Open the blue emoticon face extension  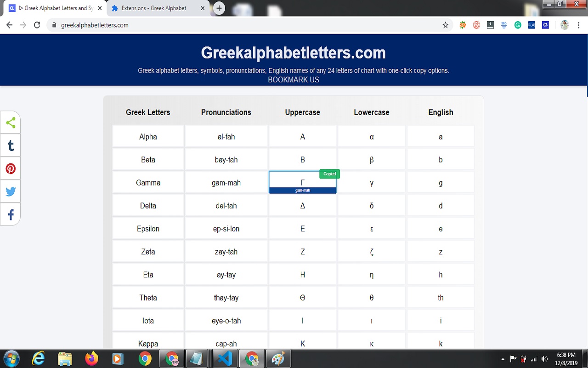click(x=531, y=25)
